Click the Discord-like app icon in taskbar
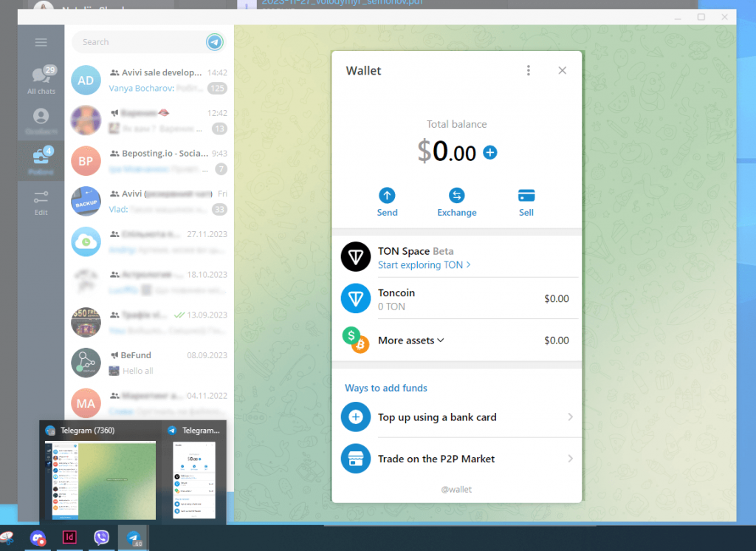 [38, 538]
